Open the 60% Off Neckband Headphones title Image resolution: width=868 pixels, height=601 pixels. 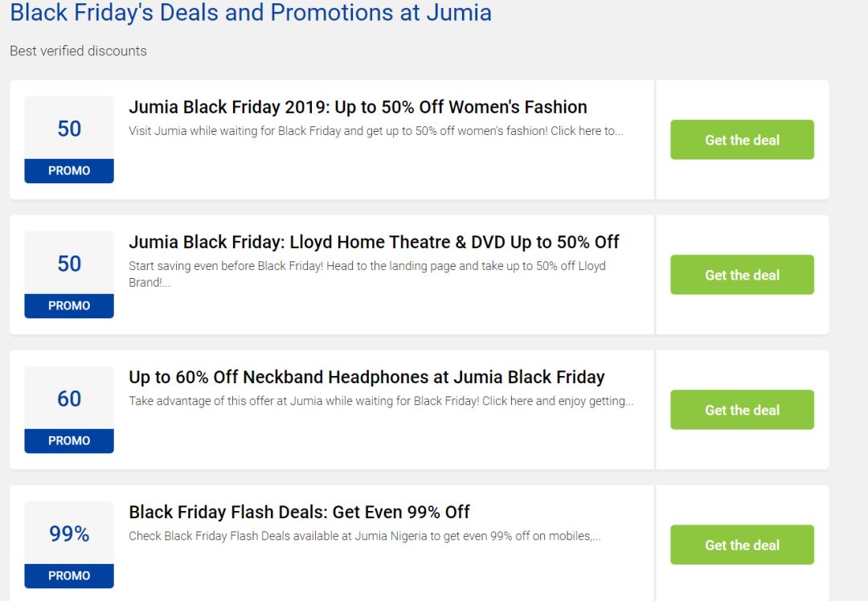[x=366, y=377]
